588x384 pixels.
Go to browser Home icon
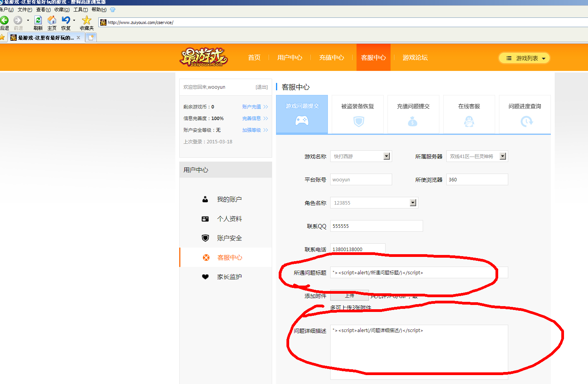tap(52, 20)
